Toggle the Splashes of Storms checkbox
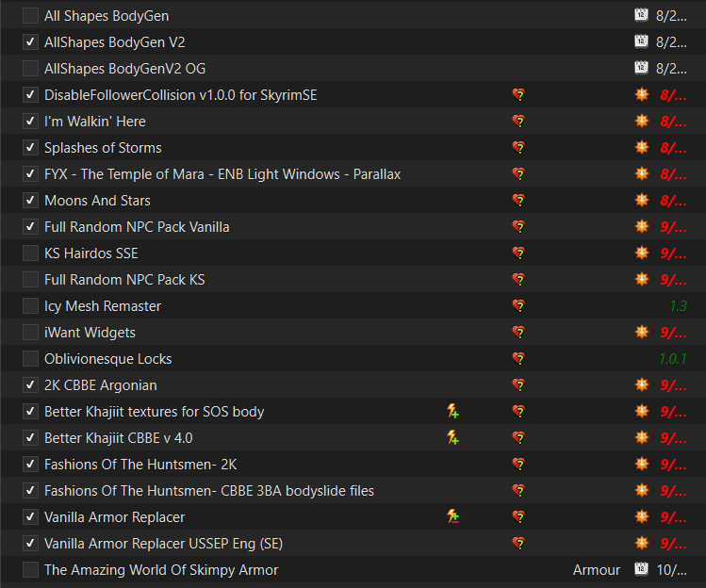The width and height of the screenshot is (706, 588). coord(30,148)
